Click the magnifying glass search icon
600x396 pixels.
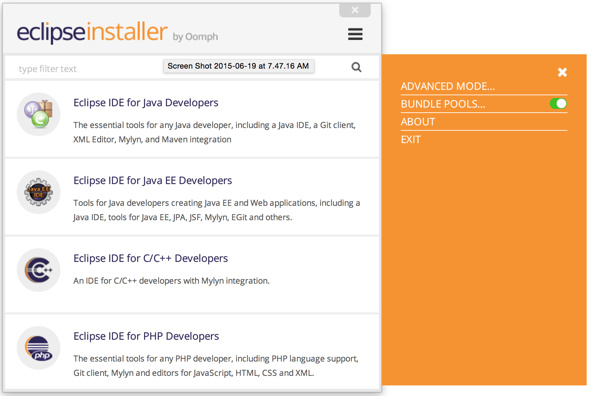coord(356,67)
